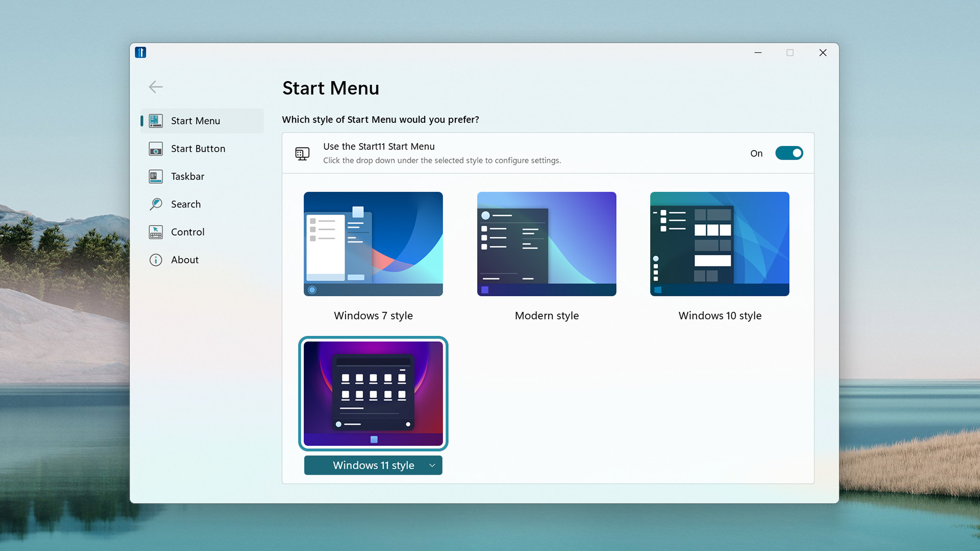Image resolution: width=980 pixels, height=551 pixels.
Task: Toggle the Use Start11 Start Menu switch
Action: [789, 153]
